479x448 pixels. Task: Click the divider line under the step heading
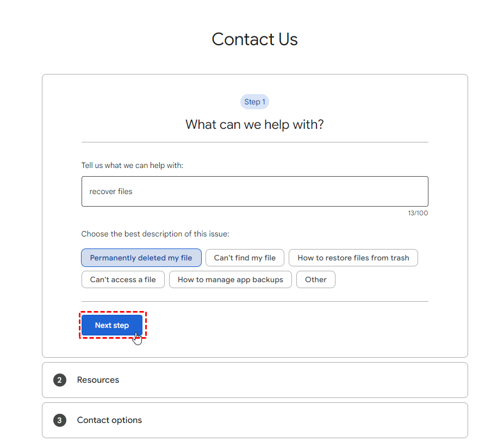tap(254, 142)
